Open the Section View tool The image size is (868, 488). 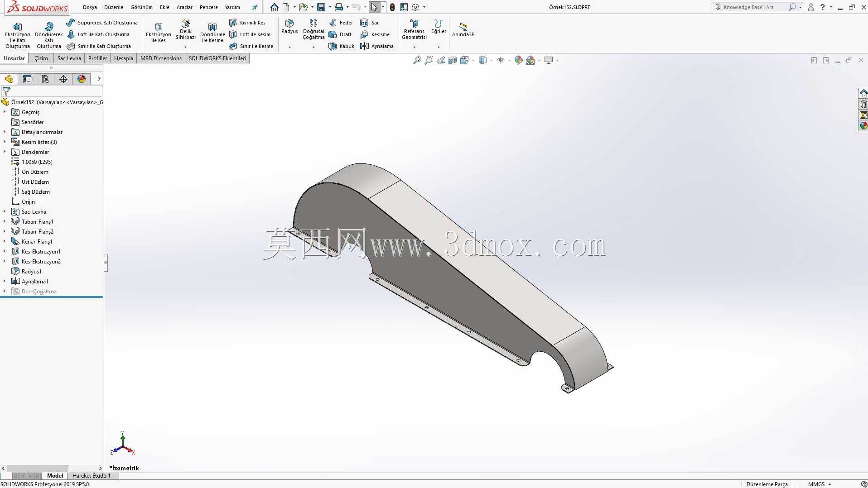click(453, 60)
